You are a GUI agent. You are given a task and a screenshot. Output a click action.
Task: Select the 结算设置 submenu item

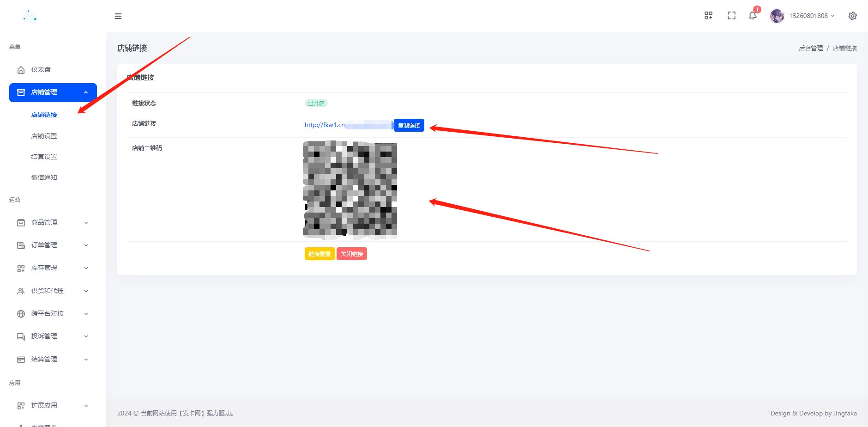[x=44, y=157]
